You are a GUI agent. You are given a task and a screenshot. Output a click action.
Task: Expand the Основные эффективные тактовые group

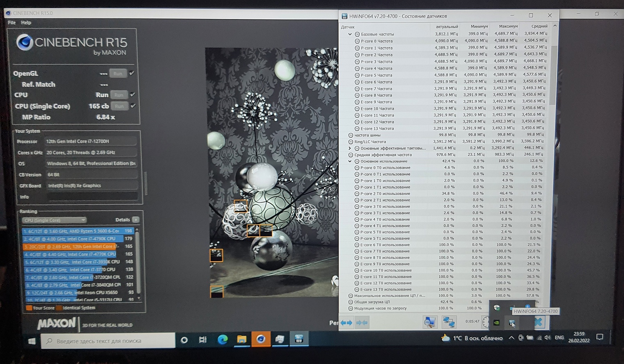[x=350, y=148]
